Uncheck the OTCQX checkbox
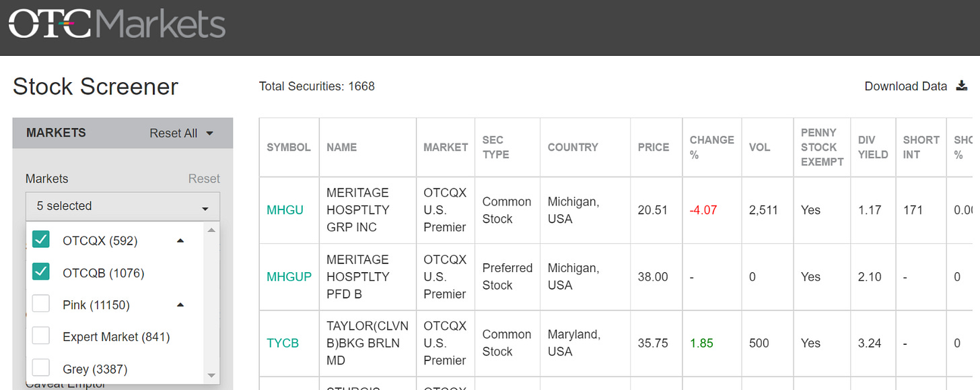The height and width of the screenshot is (390, 980). click(41, 239)
